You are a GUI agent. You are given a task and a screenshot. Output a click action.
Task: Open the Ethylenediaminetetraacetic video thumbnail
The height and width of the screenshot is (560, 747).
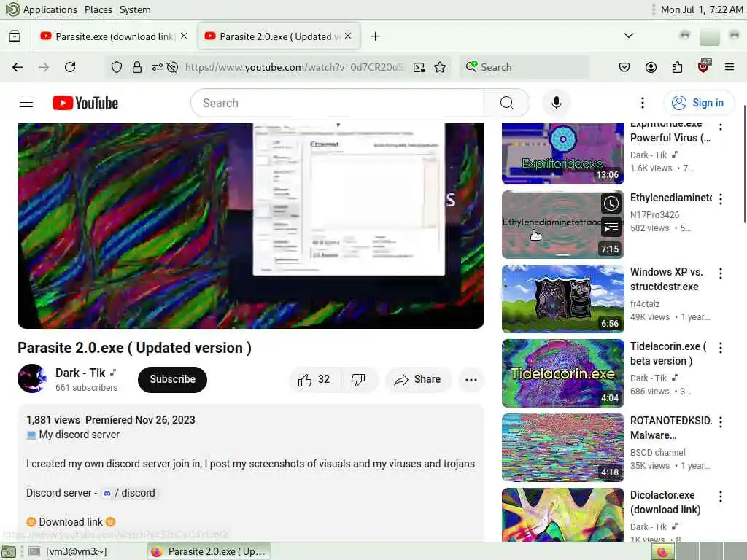[x=562, y=225]
